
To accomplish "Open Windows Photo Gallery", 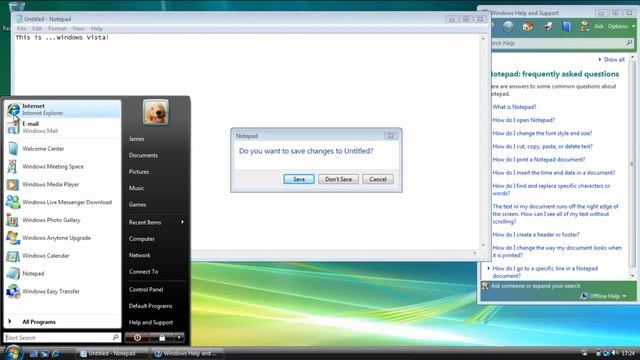I will 62,220.
